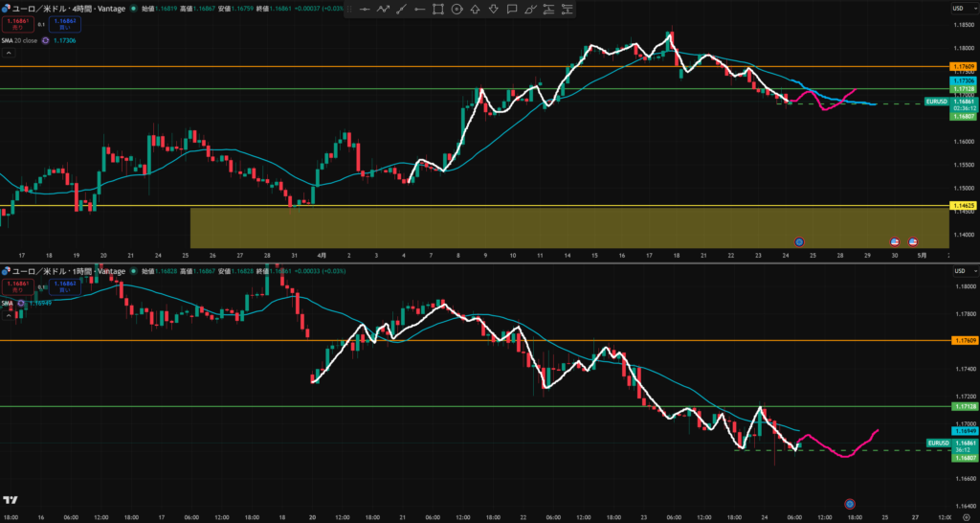Click the orange 1.17609 price line label
980x523 pixels.
coord(962,66)
